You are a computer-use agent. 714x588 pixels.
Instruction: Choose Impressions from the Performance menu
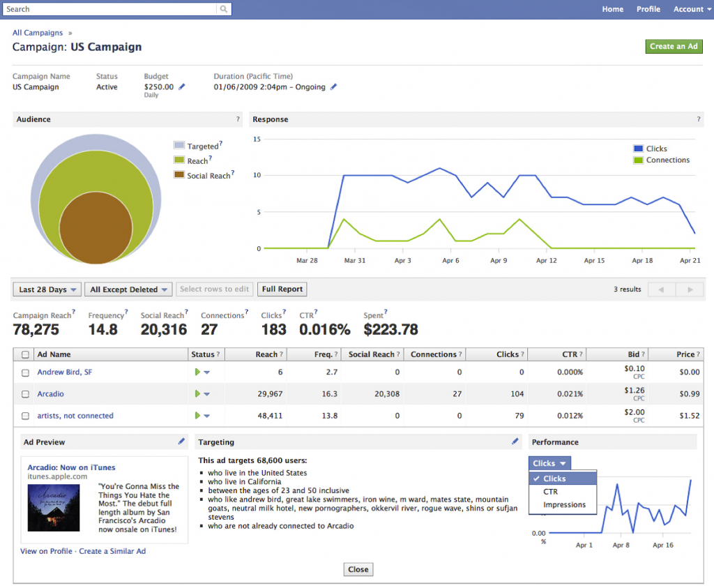pos(564,505)
